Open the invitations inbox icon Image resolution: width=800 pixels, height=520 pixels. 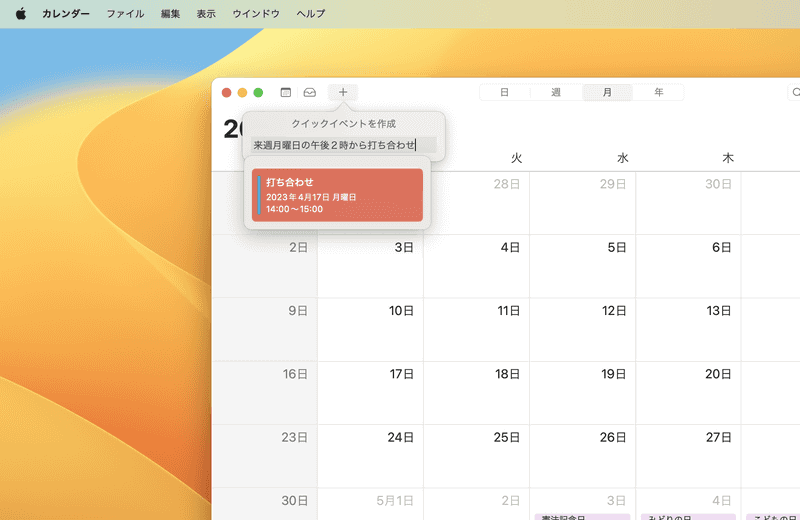tap(310, 92)
